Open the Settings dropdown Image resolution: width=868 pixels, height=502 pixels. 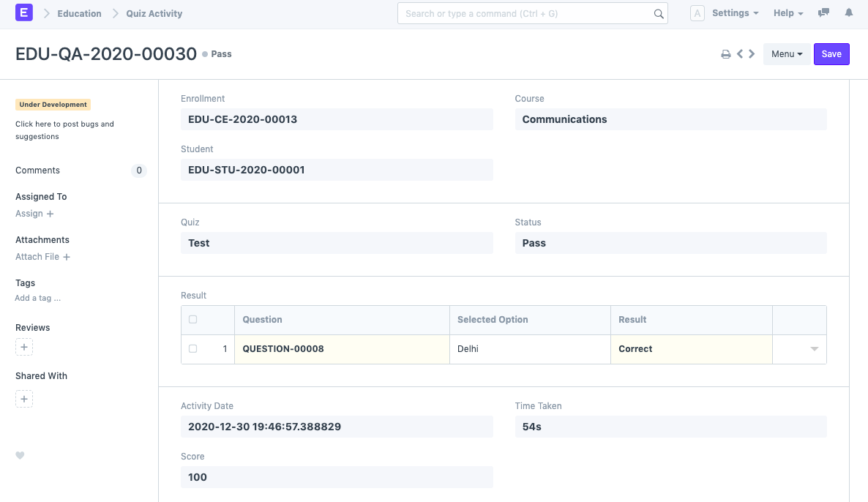point(735,13)
